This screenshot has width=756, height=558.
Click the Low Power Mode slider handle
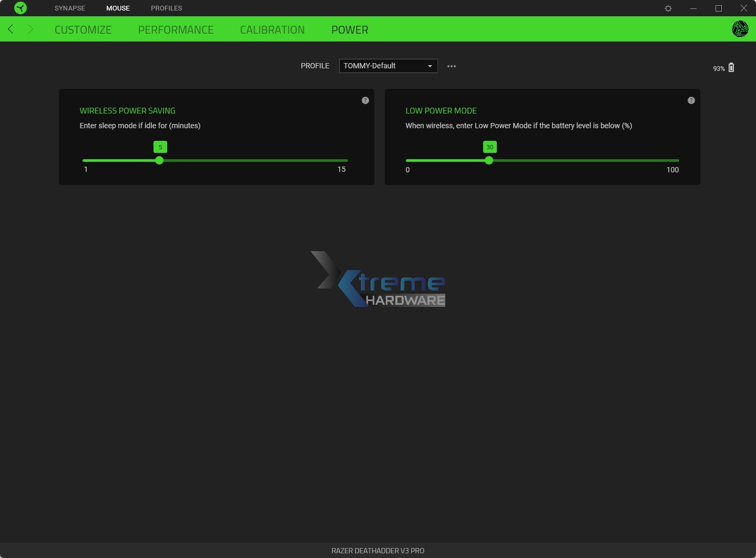click(489, 160)
